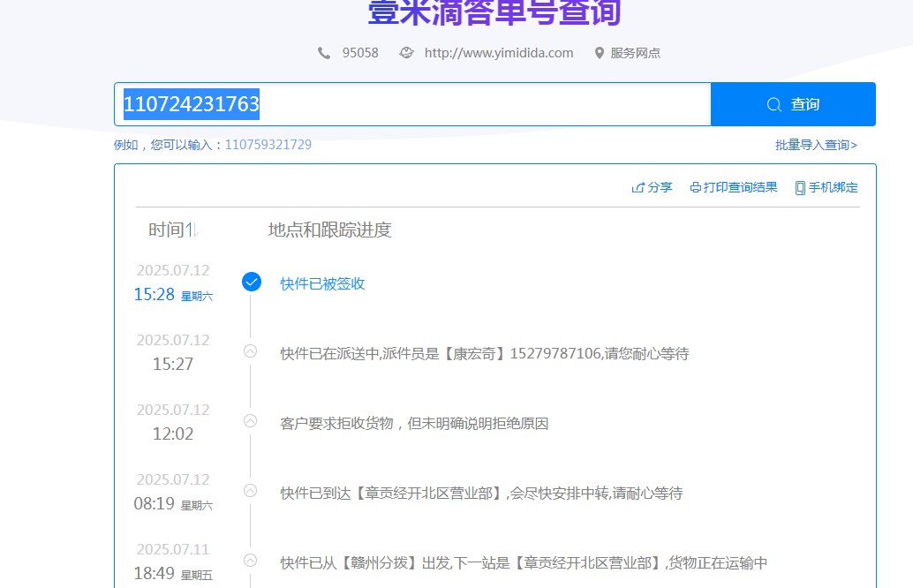Click the timeline marker for the 12:02 entry
913x588 pixels.
[251, 420]
